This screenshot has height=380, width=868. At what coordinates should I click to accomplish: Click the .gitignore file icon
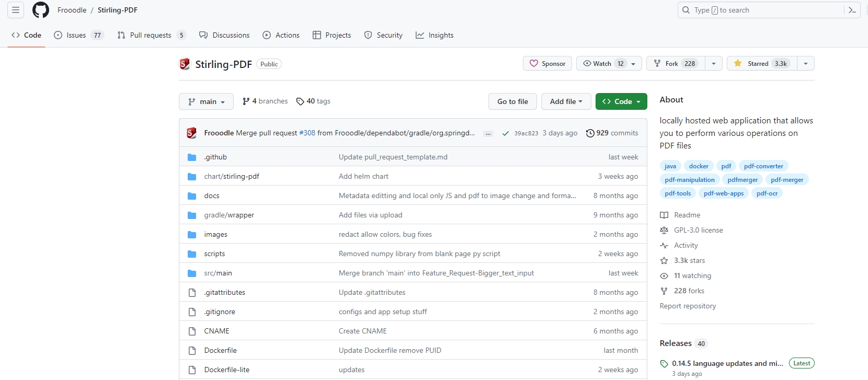coord(192,312)
